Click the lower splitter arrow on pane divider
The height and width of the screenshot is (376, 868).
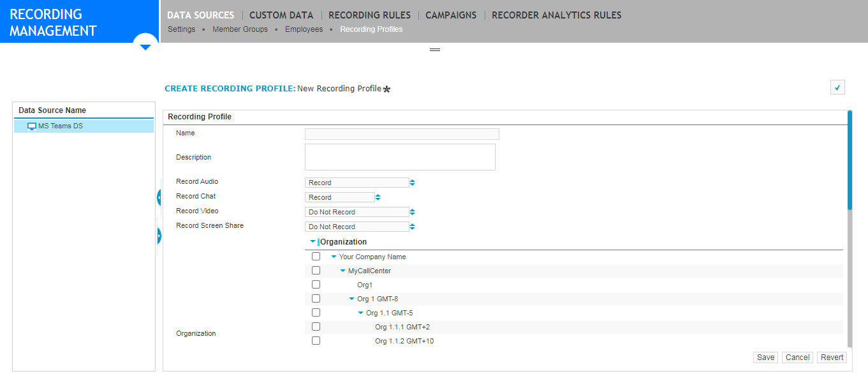(x=159, y=236)
